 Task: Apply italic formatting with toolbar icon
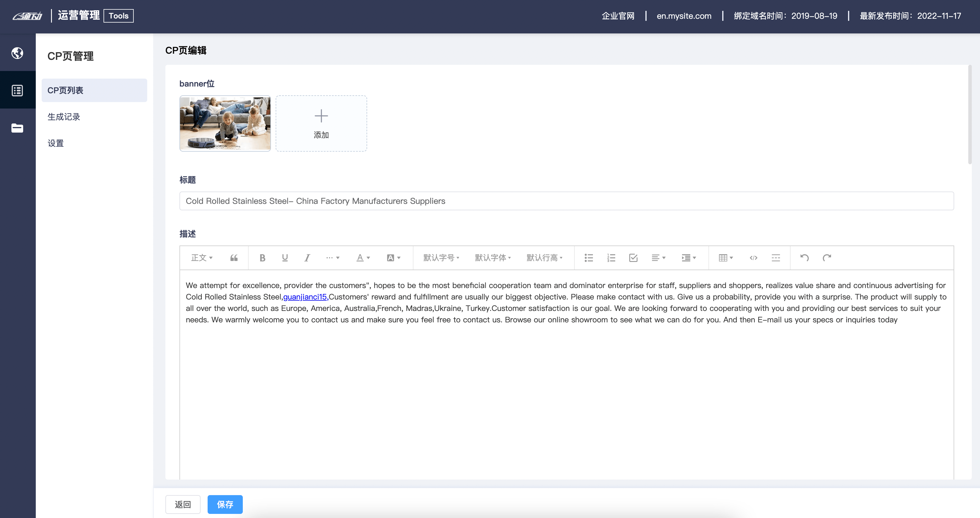[307, 258]
